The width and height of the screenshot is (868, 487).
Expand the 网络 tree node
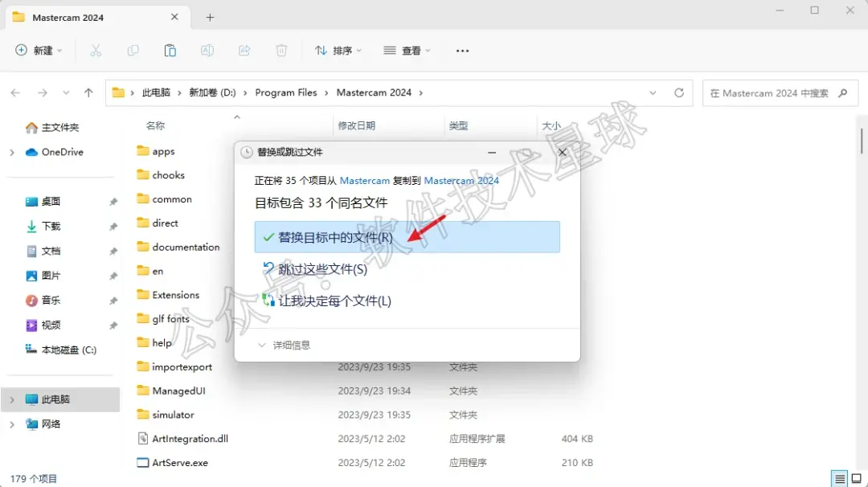[x=12, y=424]
